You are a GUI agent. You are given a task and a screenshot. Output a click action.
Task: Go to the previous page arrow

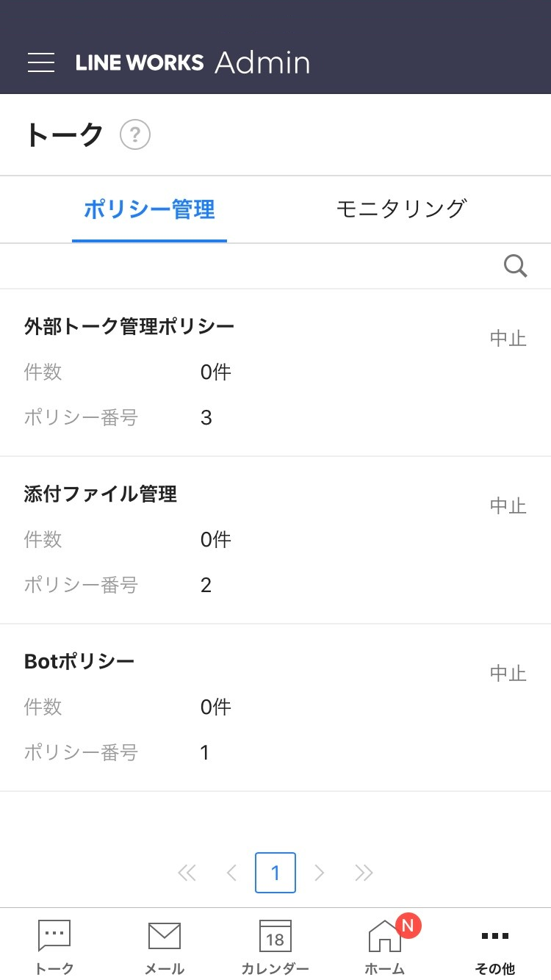point(231,873)
